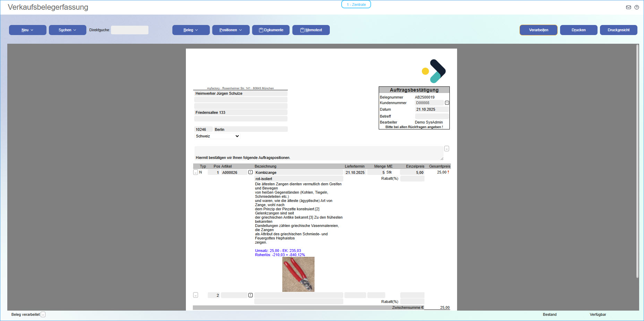Click the Verfügbar label in status bar

click(598, 314)
